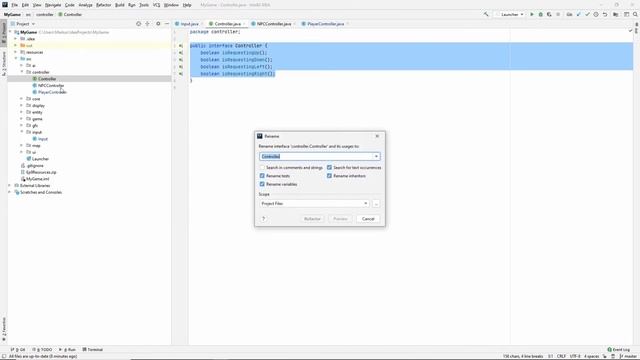640x360 pixels.
Task: Switch to the PlayerController.java tab
Action: [x=324, y=24]
